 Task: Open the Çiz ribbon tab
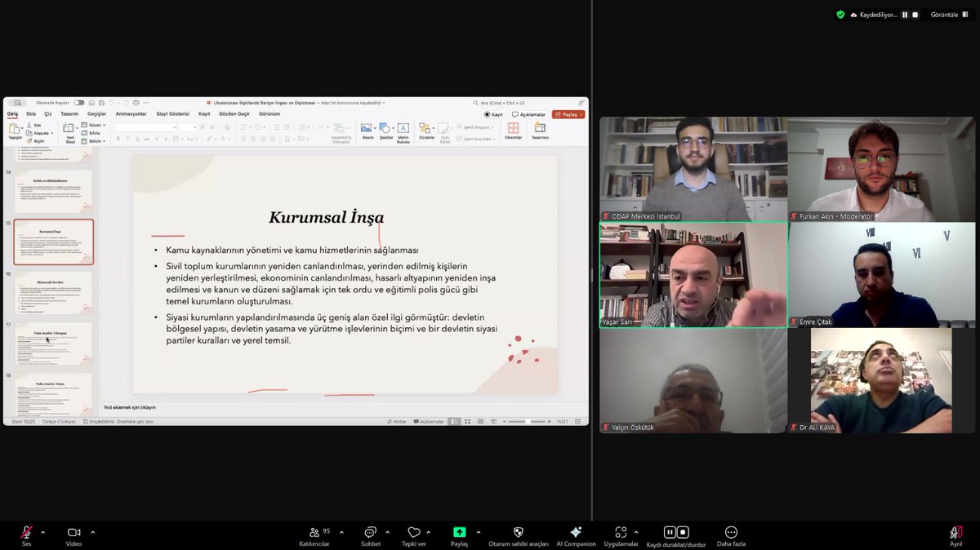48,114
